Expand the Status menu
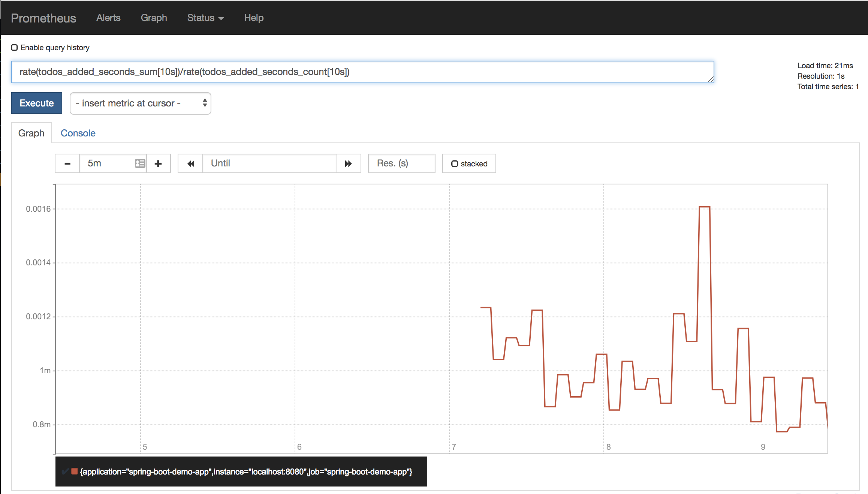 pyautogui.click(x=203, y=17)
